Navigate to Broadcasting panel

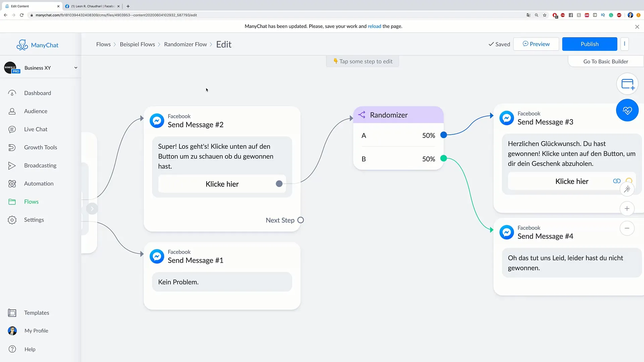pyautogui.click(x=40, y=165)
